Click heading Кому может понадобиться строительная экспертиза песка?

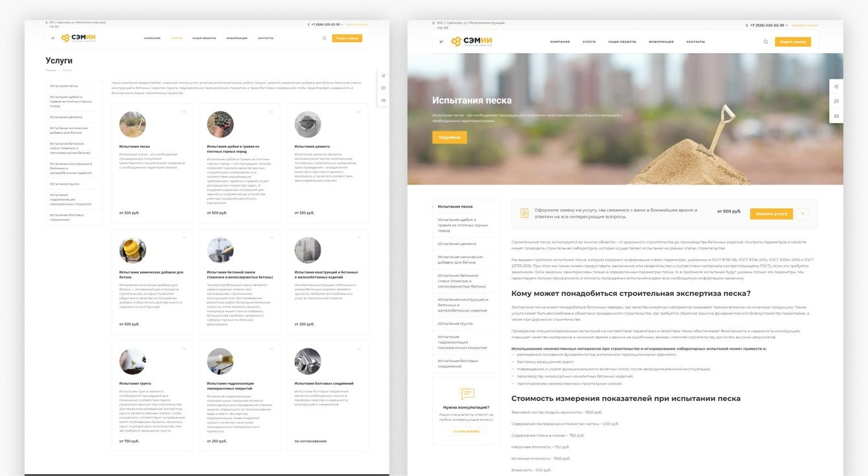[x=631, y=293]
